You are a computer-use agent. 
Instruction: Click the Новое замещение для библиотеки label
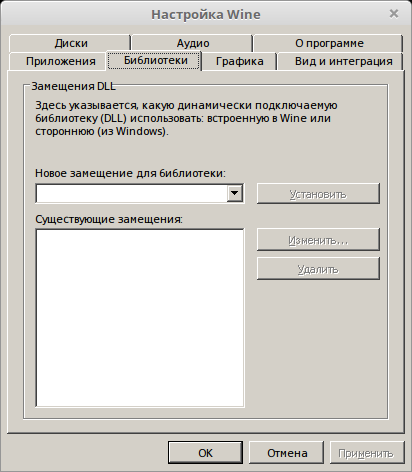coord(130,173)
